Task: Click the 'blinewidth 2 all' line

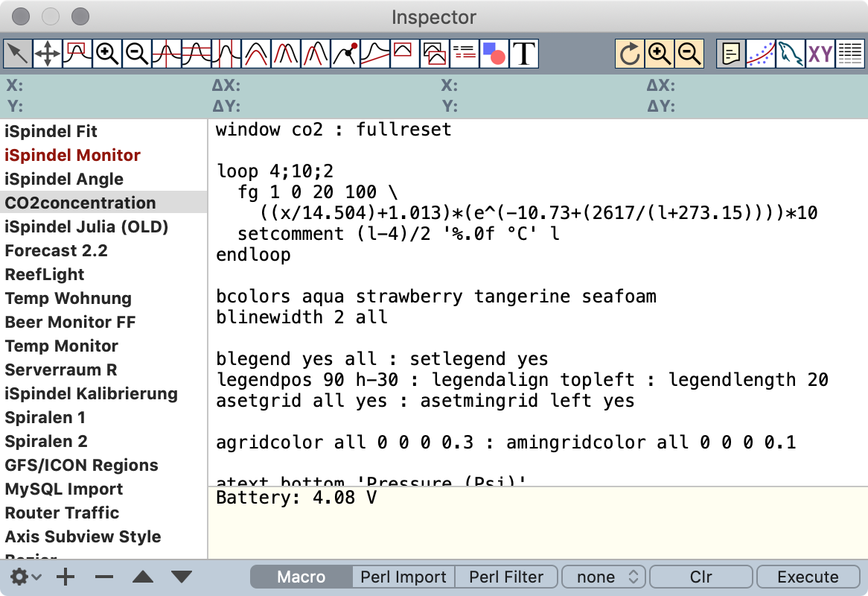Action: (x=301, y=317)
